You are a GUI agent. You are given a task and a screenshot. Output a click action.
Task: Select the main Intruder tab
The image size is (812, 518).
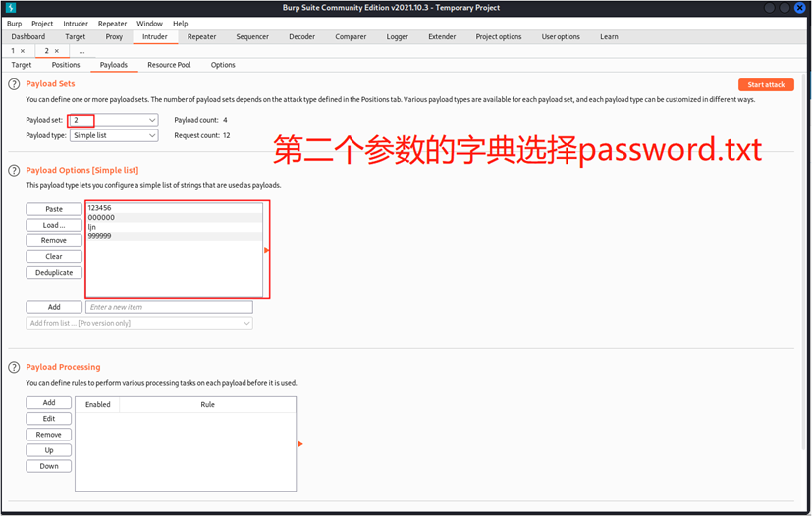(x=155, y=37)
